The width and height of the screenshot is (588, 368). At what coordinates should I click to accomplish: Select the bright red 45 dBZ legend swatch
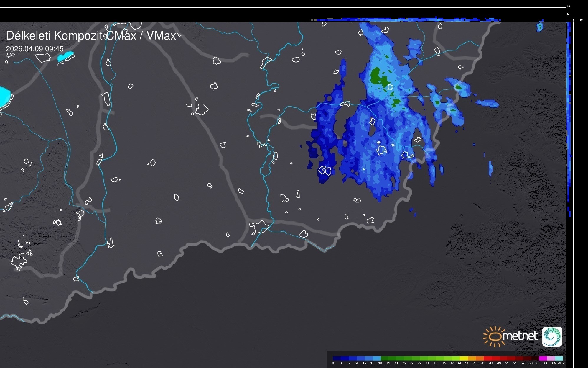click(x=487, y=358)
